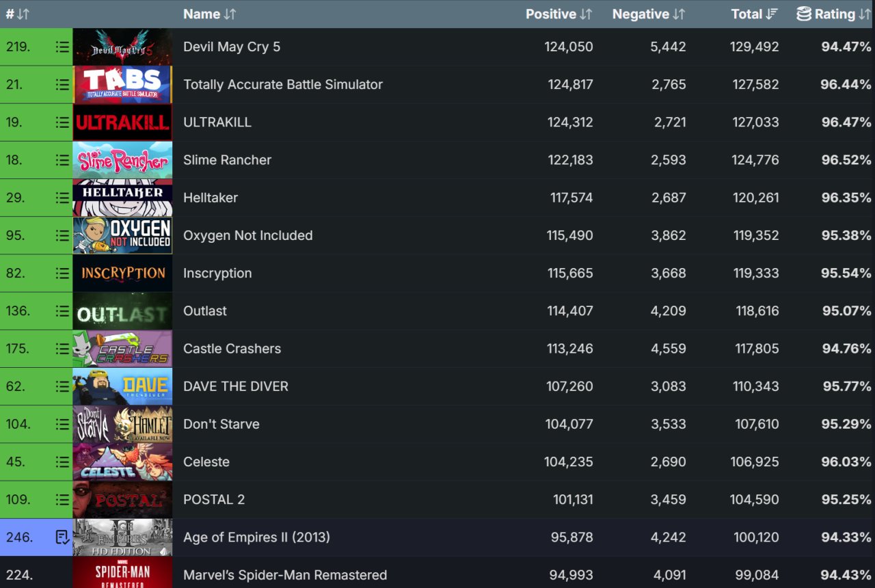Click the list icon beside POSTAL 2

tap(62, 500)
